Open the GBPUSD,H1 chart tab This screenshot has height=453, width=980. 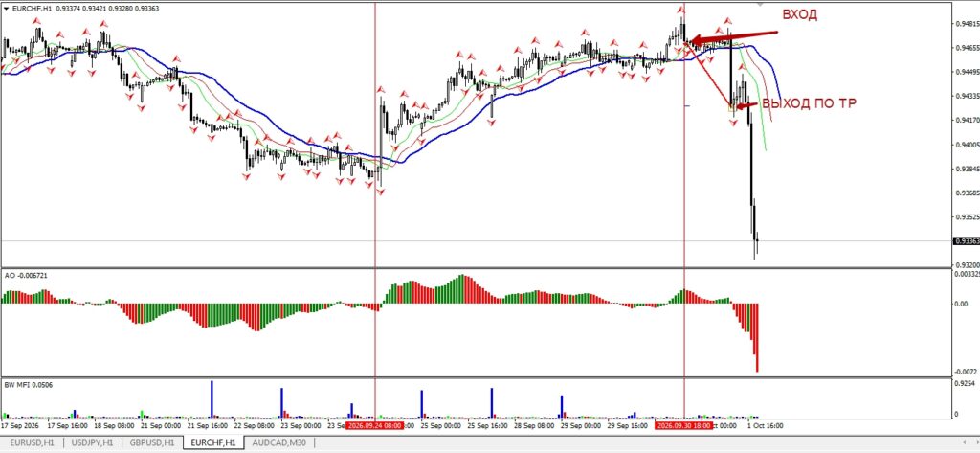(x=153, y=442)
